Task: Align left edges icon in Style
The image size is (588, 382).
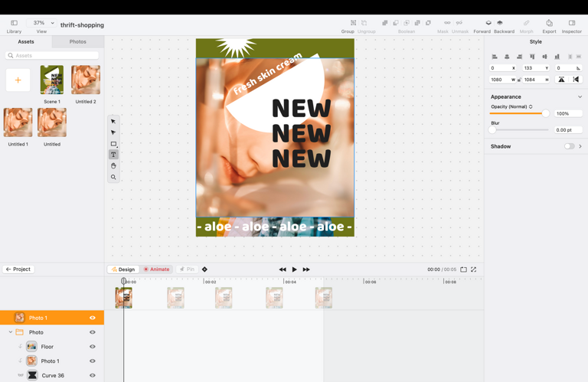Action: tap(495, 57)
